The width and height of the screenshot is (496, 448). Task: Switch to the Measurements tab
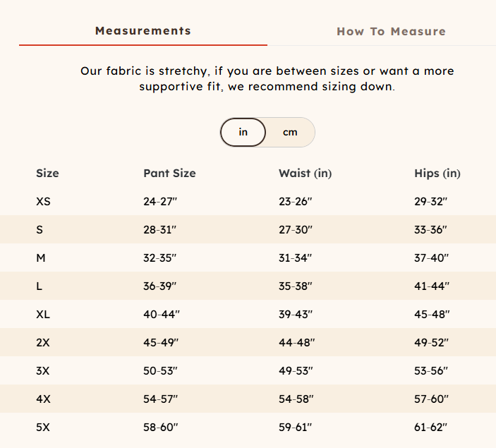(x=143, y=31)
